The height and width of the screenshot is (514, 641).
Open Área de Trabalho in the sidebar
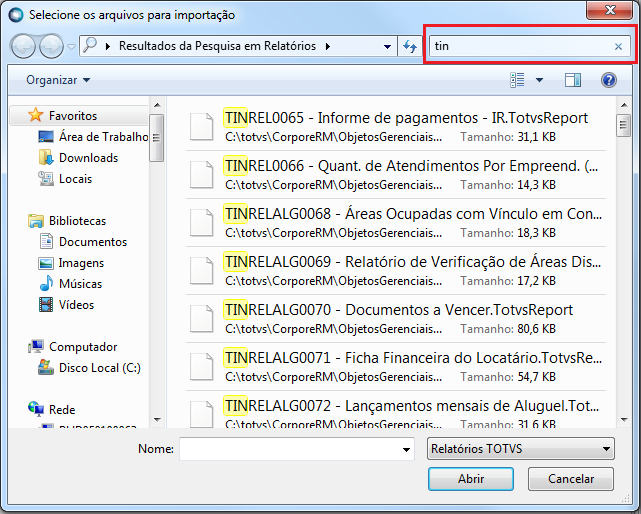point(103,137)
